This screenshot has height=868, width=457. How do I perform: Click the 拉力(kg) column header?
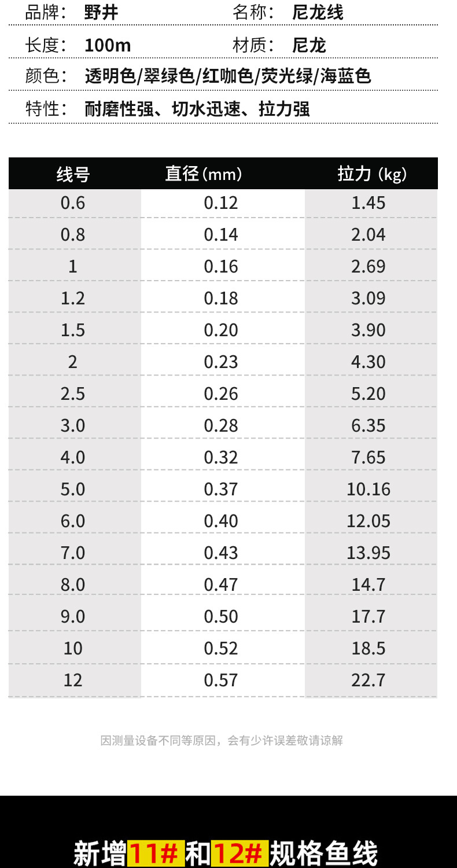[372, 174]
